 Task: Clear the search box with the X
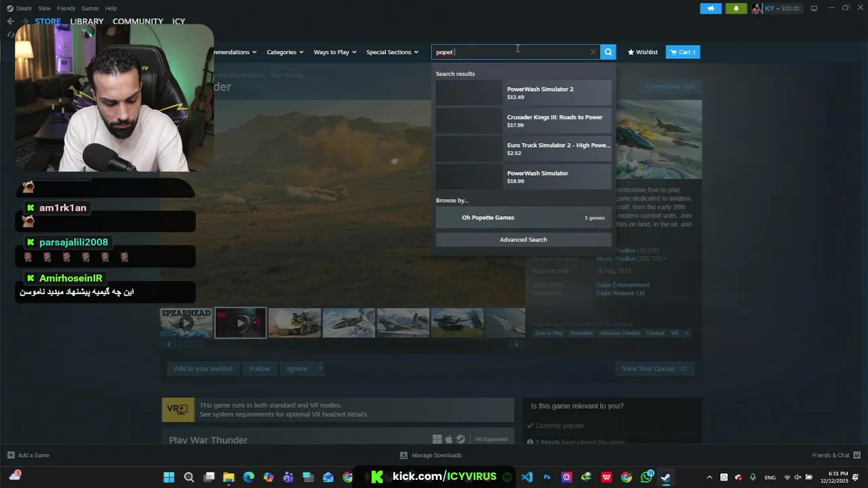click(593, 52)
